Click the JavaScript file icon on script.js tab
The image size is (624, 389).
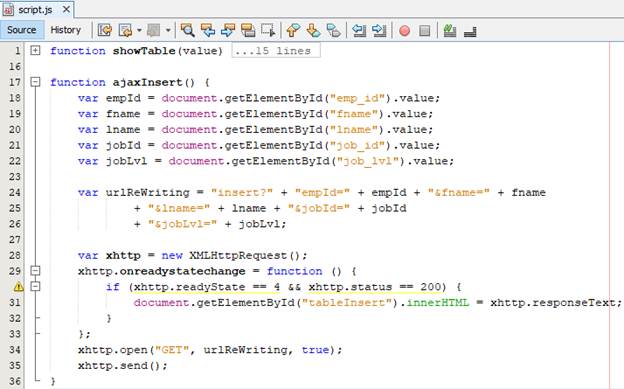point(8,10)
